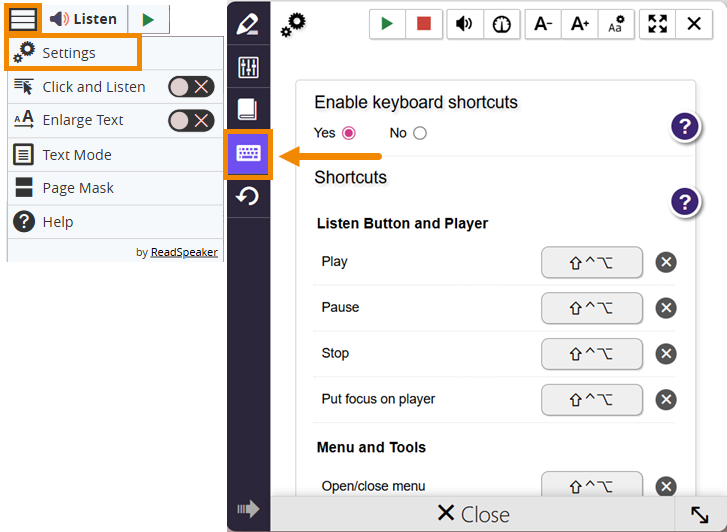
Task: Select Page Mask menu item
Action: pyautogui.click(x=78, y=188)
